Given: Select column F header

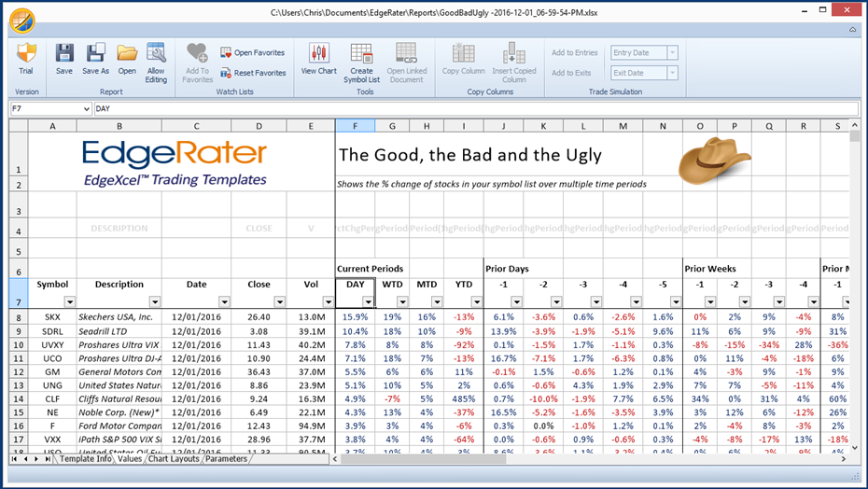Looking at the screenshot, I should click(355, 126).
